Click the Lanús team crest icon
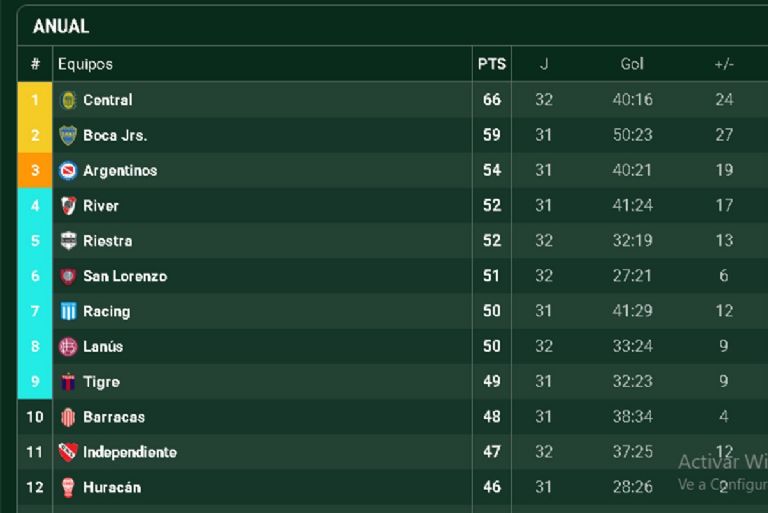The width and height of the screenshot is (768, 513). click(68, 346)
